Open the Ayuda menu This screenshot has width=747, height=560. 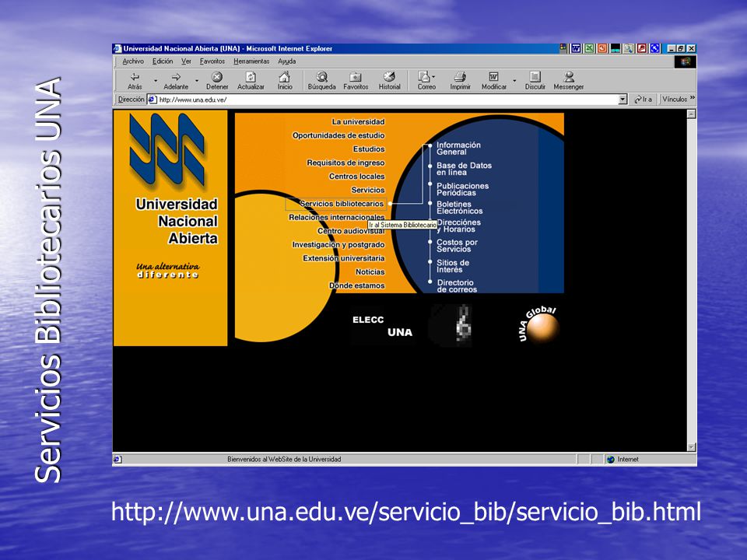(287, 61)
